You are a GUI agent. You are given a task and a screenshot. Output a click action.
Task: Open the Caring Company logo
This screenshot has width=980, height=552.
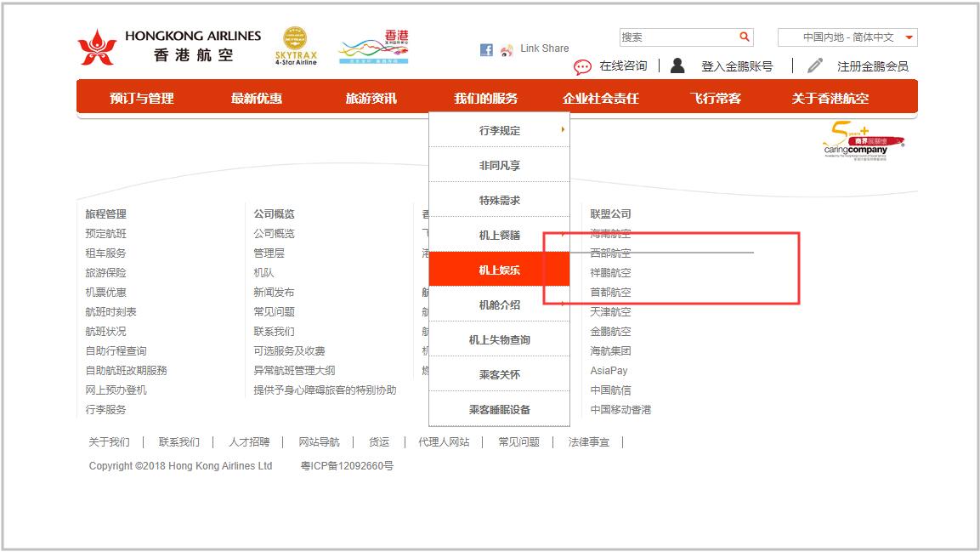click(864, 141)
